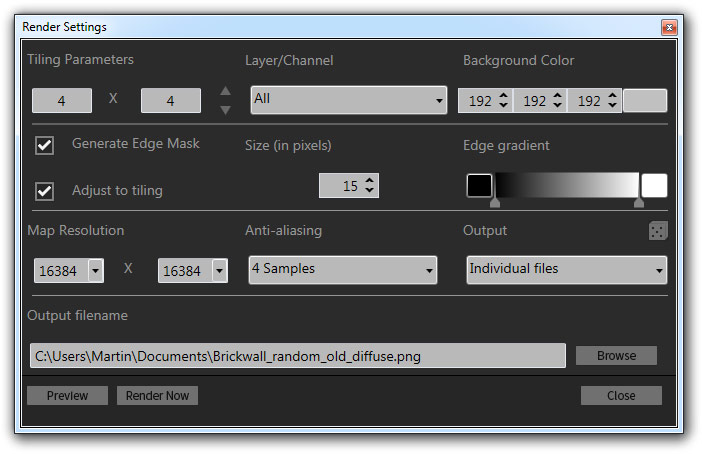The height and width of the screenshot is (454, 702).
Task: Click the right gradient stop marker
Action: [639, 203]
